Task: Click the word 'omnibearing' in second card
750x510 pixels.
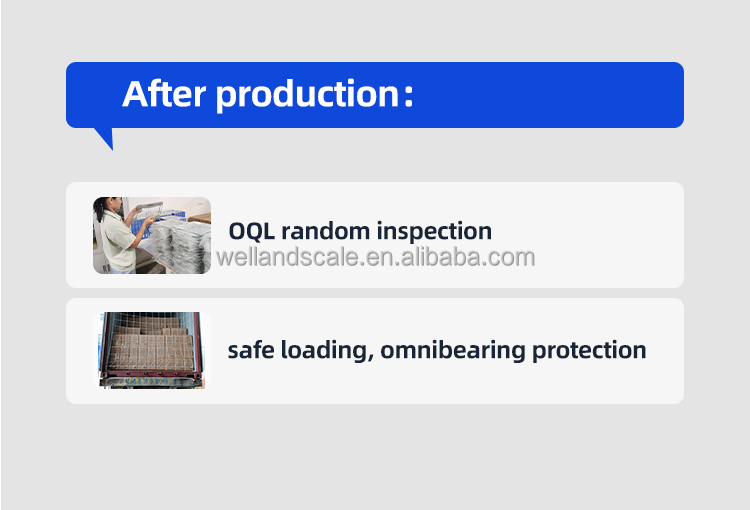Action: pos(452,351)
